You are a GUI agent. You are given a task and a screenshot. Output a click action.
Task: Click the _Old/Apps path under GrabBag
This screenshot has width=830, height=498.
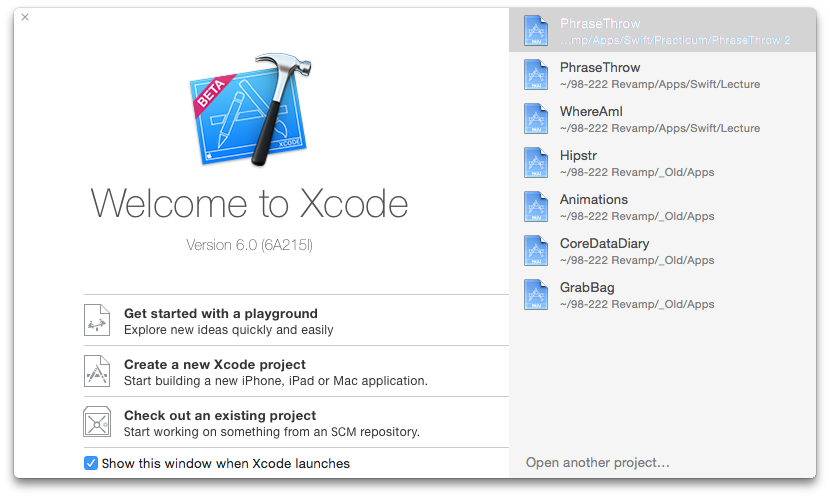[637, 304]
